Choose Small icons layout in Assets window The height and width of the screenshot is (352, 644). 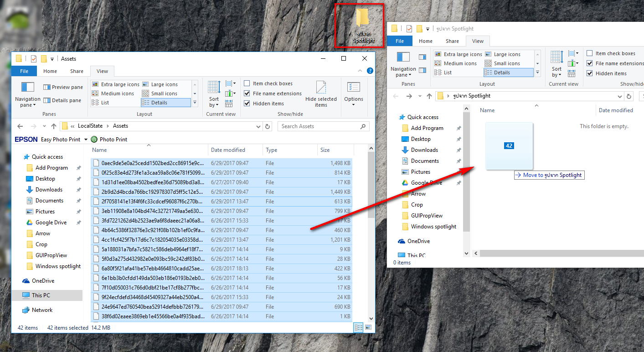pos(160,93)
